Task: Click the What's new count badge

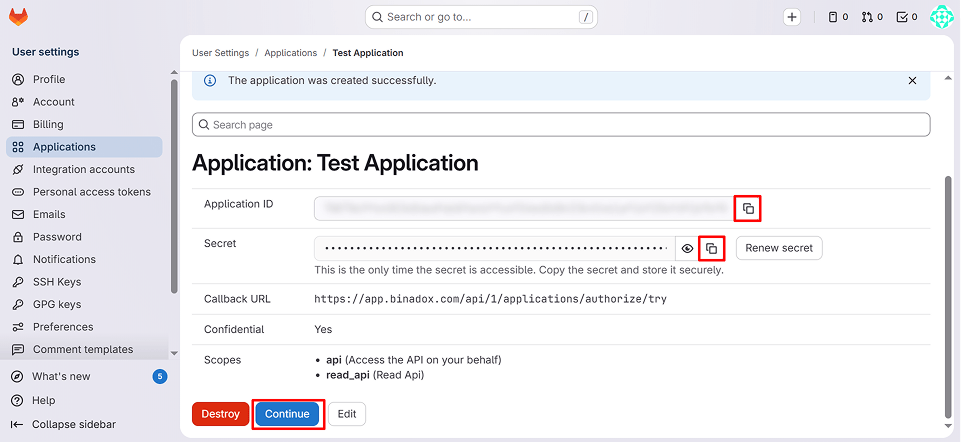Action: coord(159,376)
